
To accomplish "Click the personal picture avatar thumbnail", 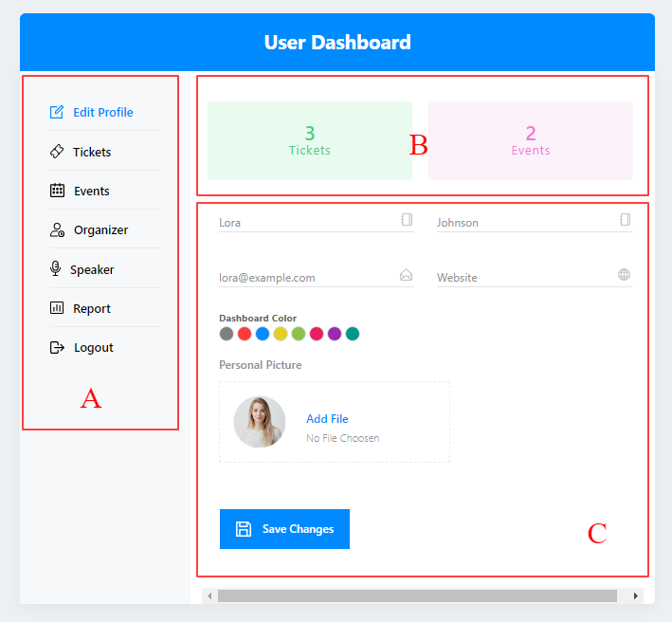I will pos(260,422).
